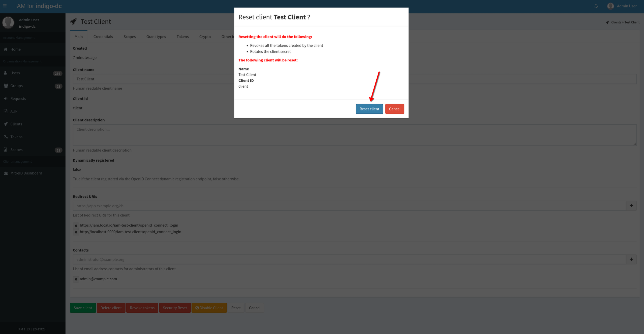This screenshot has height=334, width=644.
Task: Open the Requests section in the sidebar
Action: [18, 98]
